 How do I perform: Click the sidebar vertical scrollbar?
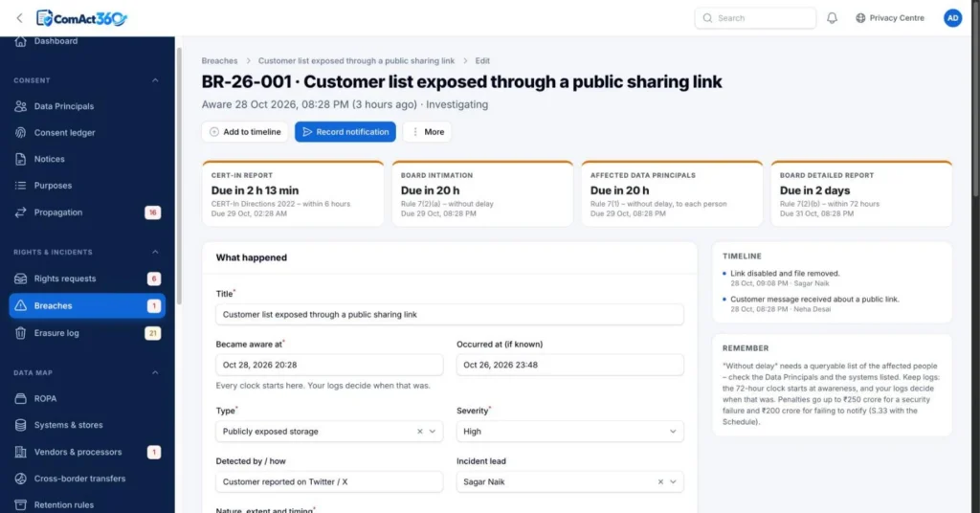pos(179,176)
